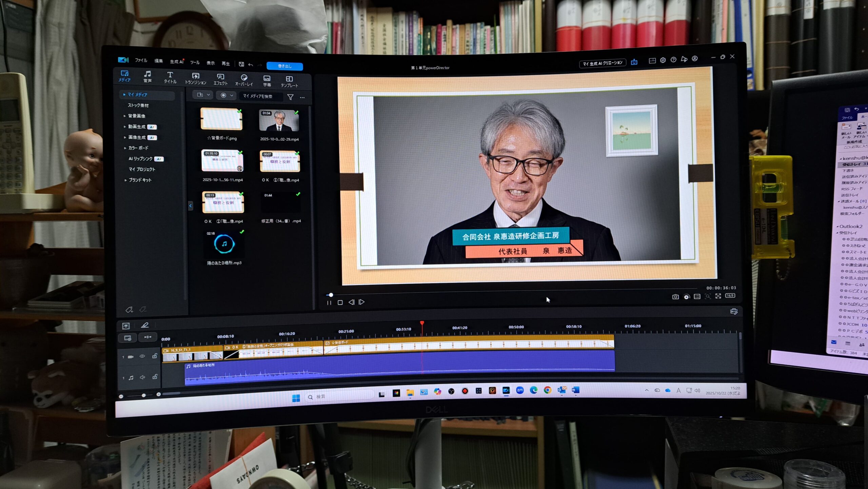Click the blue 書き出し export button

point(284,66)
